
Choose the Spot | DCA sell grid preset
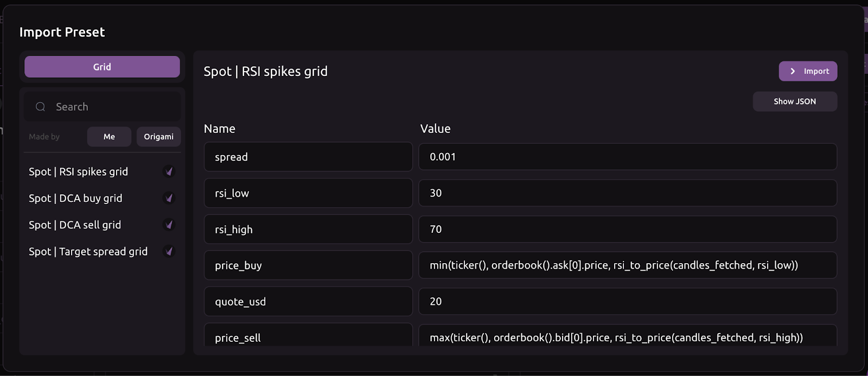coord(75,225)
